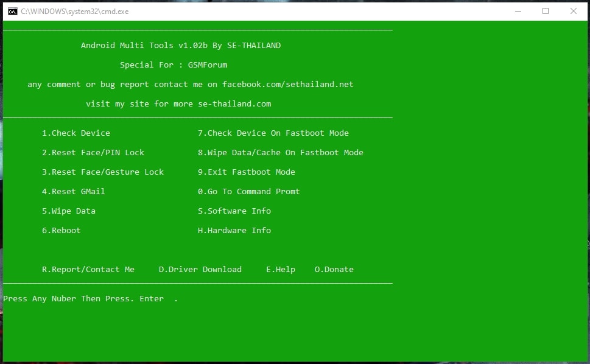590x364 pixels.
Task: Select the 6.Reboot option
Action: click(61, 230)
